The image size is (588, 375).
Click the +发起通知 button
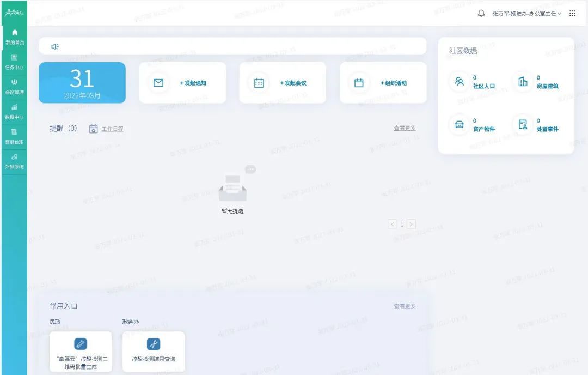(x=182, y=83)
